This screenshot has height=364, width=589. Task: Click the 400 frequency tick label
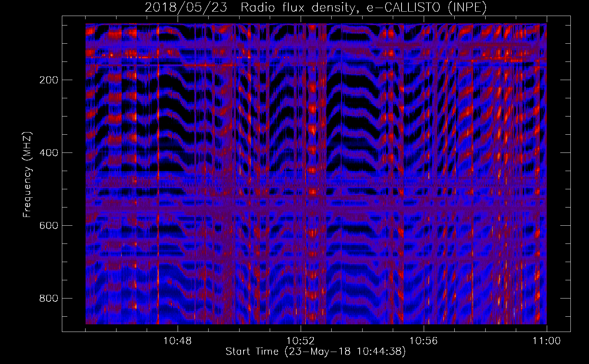coord(49,153)
